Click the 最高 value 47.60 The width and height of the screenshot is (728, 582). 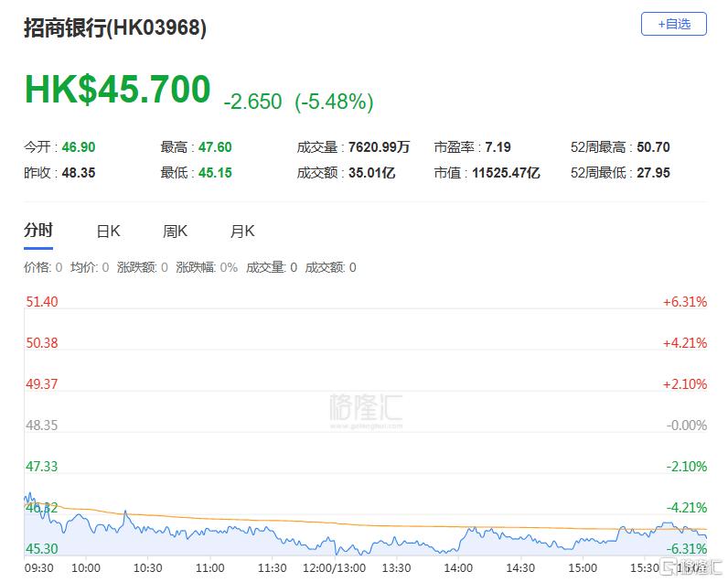point(215,147)
